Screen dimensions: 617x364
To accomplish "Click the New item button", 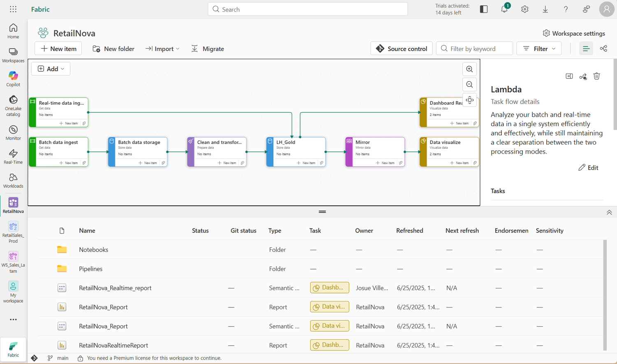I will click(x=58, y=48).
